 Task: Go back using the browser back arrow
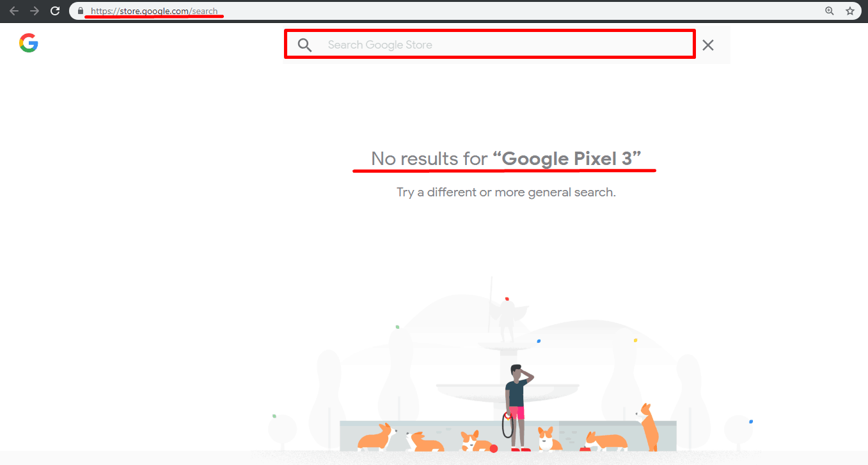14,11
